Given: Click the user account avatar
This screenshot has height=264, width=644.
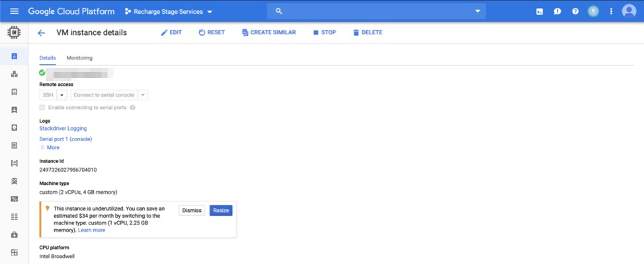Looking at the screenshot, I should click(629, 11).
